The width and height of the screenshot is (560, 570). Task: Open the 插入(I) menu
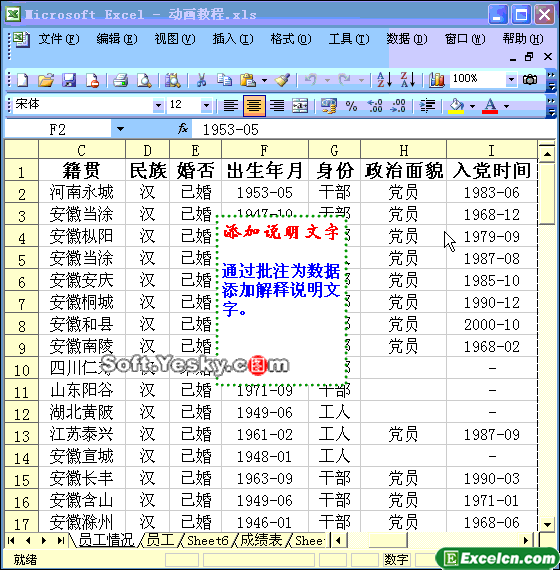tap(233, 39)
